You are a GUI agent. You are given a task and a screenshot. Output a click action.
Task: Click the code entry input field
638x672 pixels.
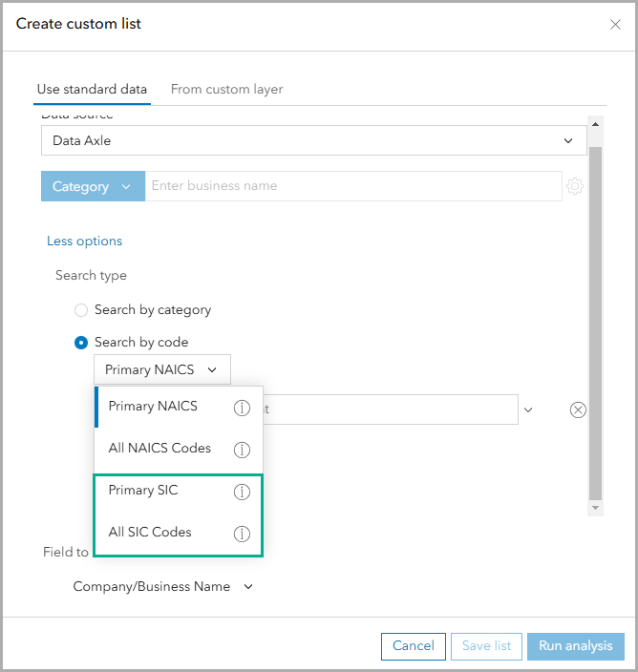tap(391, 409)
